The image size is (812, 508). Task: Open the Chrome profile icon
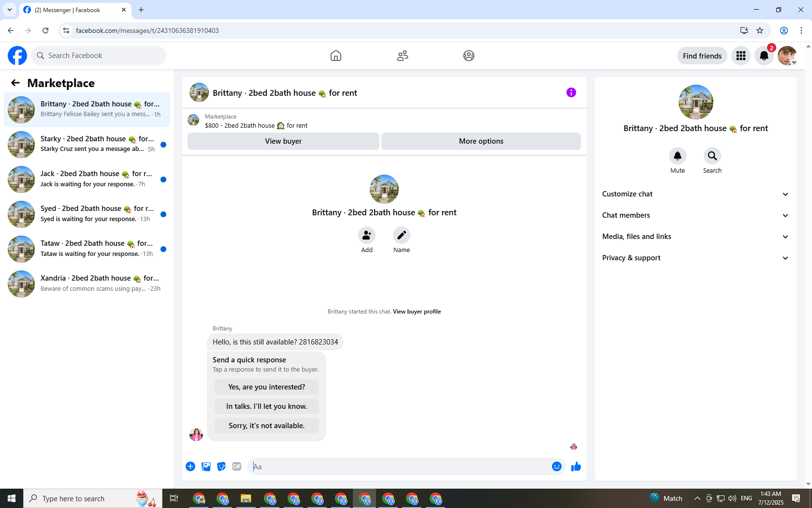coord(784,30)
